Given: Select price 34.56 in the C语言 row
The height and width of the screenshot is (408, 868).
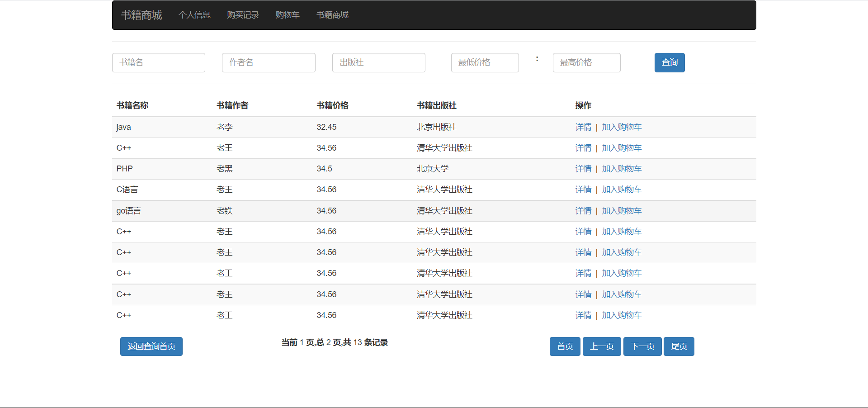Looking at the screenshot, I should pyautogui.click(x=326, y=190).
